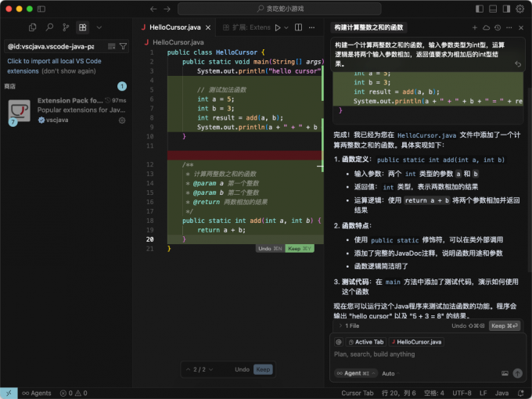Click the filter extensions funnel icon
The height and width of the screenshot is (399, 532).
pyautogui.click(x=124, y=46)
